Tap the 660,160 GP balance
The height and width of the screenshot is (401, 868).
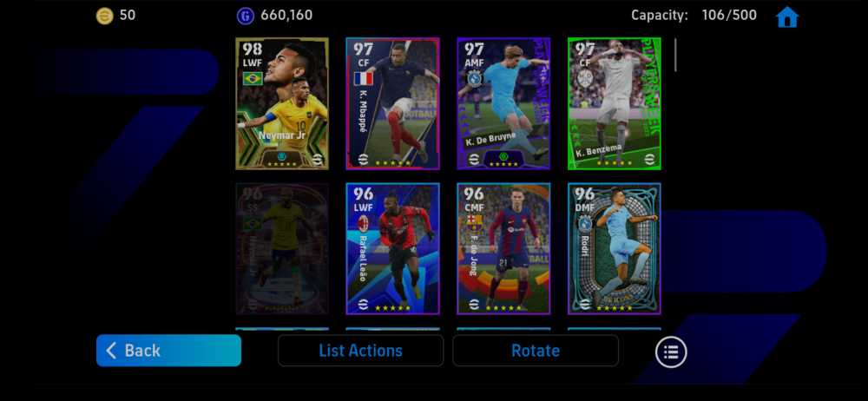pyautogui.click(x=286, y=16)
